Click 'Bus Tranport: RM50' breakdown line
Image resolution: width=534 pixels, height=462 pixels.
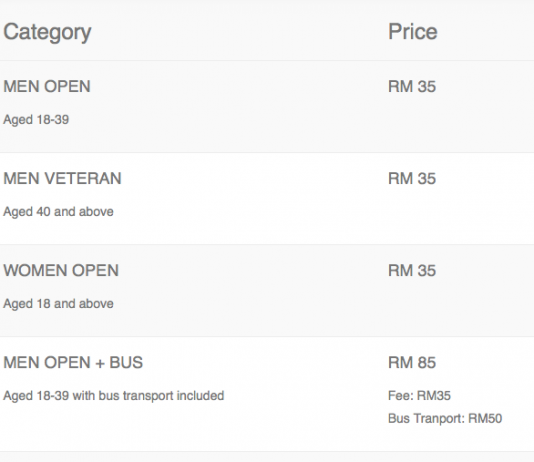pyautogui.click(x=445, y=418)
